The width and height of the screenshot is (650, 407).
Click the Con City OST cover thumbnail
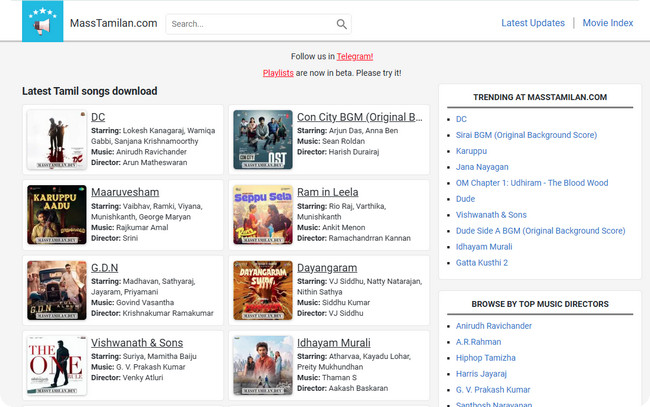click(x=263, y=140)
